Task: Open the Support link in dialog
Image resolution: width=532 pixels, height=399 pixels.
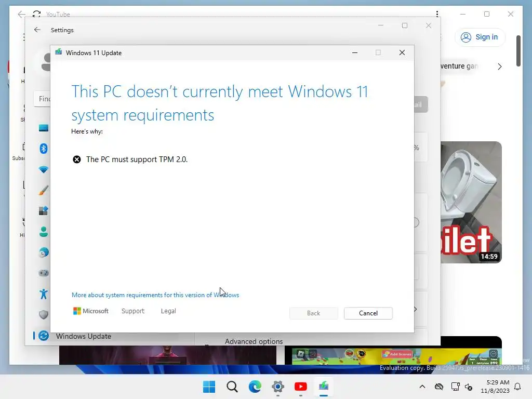Action: (x=132, y=311)
